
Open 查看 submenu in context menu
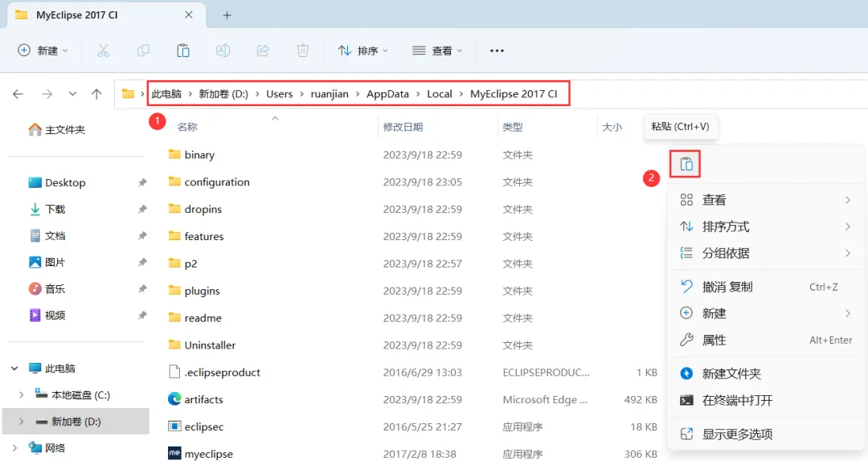point(766,200)
